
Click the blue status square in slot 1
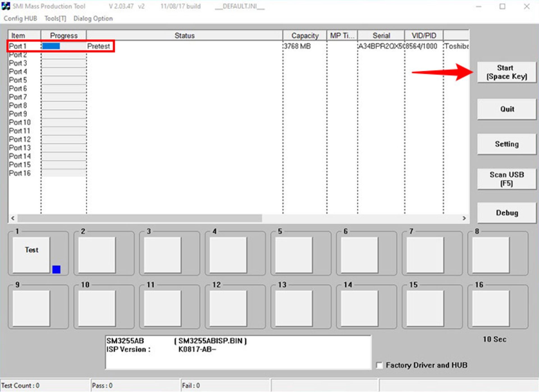point(56,269)
